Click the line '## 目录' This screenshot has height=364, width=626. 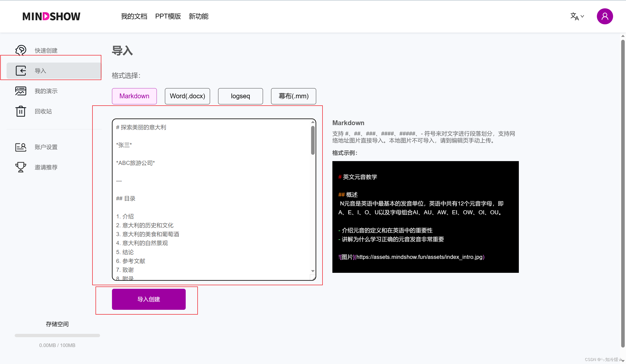tap(126, 198)
